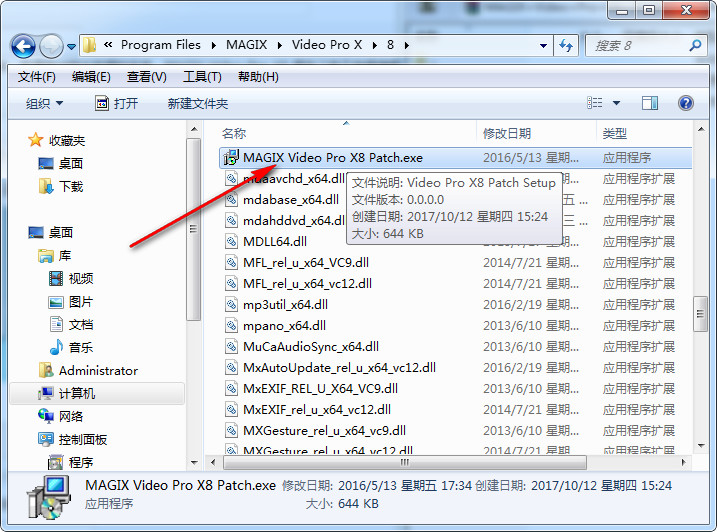Select the Video Pro X breadcrumb
This screenshot has height=532, width=717.
click(327, 45)
